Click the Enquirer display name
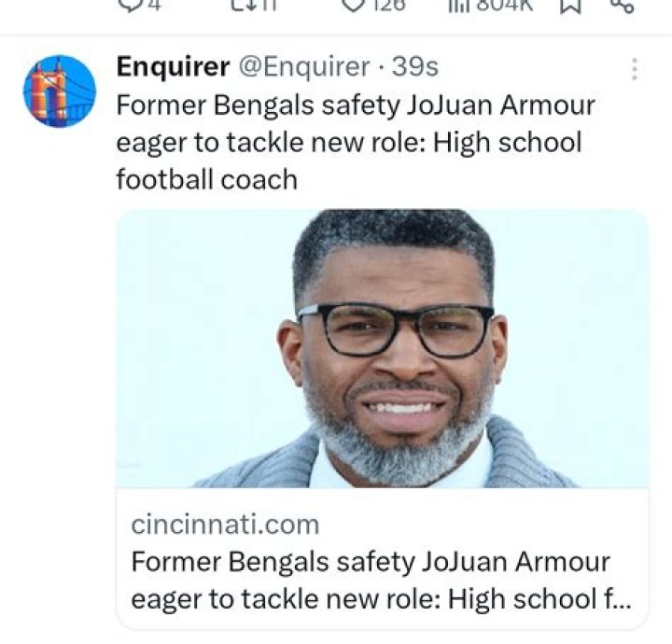Image resolution: width=672 pixels, height=644 pixels. [172, 67]
